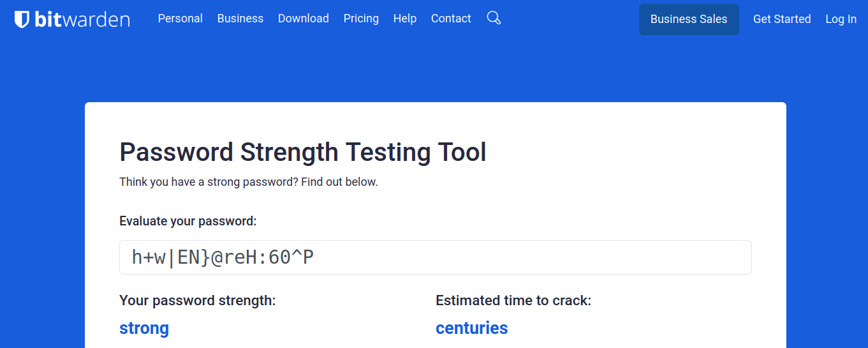This screenshot has height=348, width=868.
Task: Click the 'Think you have a strong password?' text
Action: point(249,182)
